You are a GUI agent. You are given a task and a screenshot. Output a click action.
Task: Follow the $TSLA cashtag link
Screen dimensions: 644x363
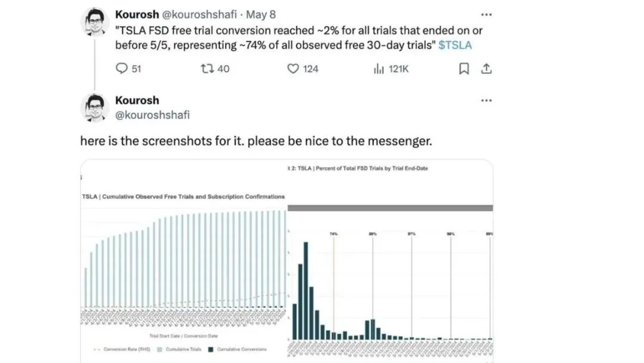tap(455, 45)
